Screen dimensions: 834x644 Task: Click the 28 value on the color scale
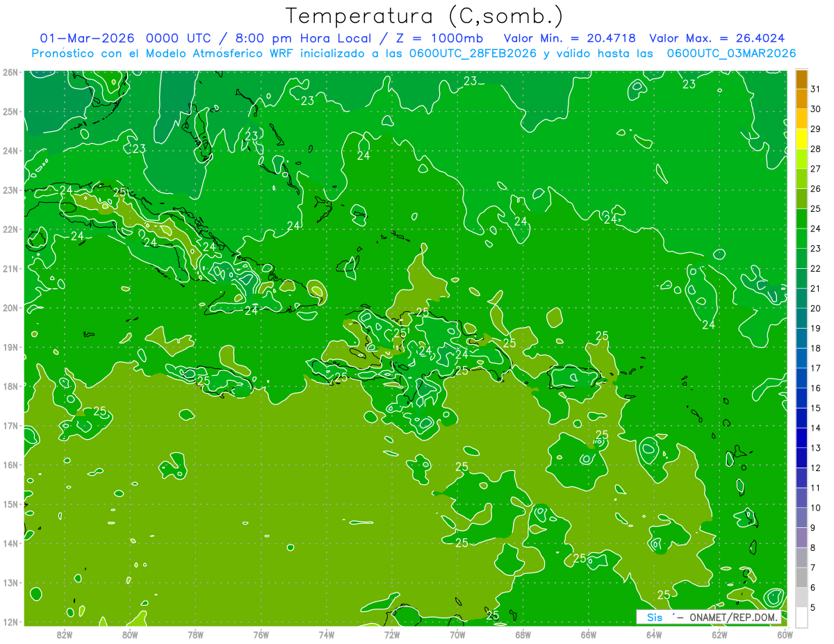pyautogui.click(x=815, y=149)
